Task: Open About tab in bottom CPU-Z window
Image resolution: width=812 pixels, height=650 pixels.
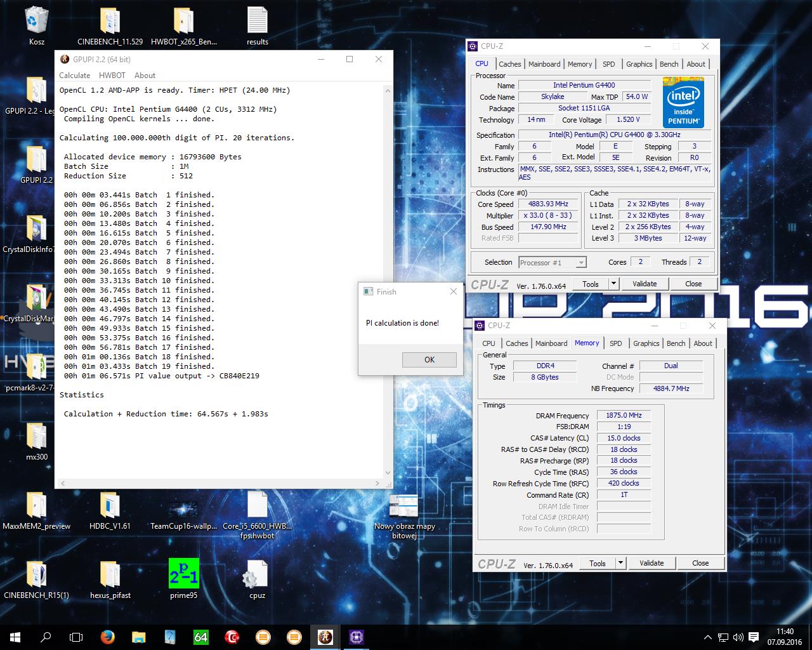Action: [703, 343]
